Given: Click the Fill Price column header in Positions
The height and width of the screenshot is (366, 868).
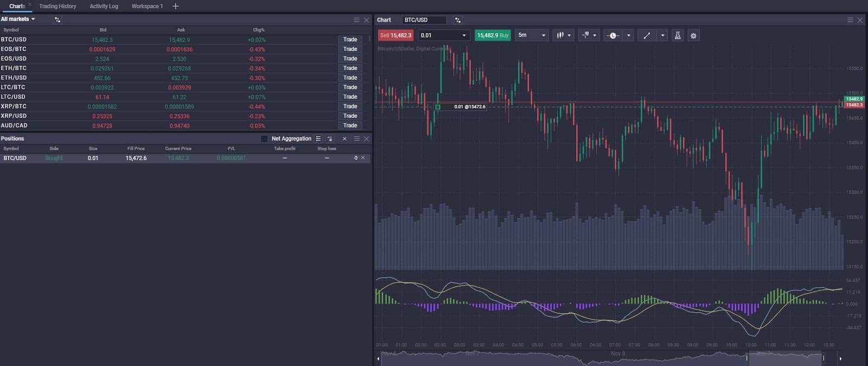Looking at the screenshot, I should (136, 148).
